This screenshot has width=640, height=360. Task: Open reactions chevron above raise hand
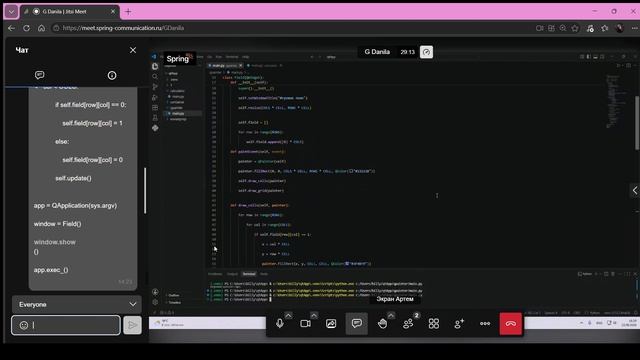pos(391,316)
